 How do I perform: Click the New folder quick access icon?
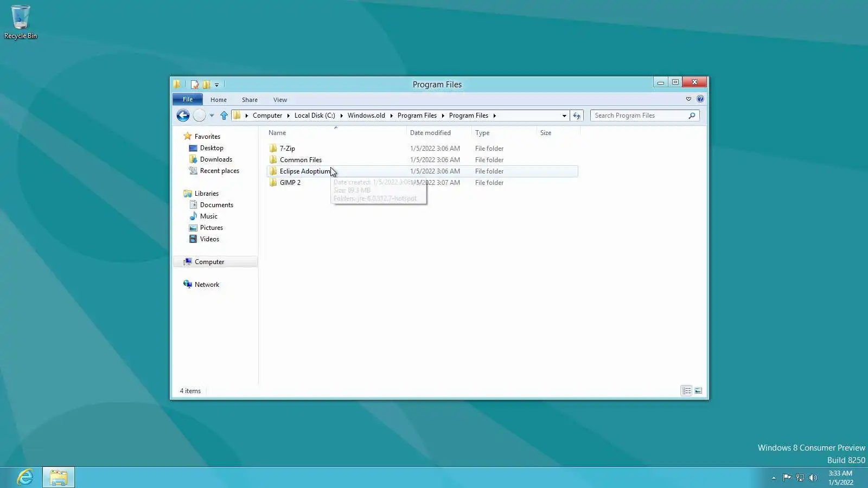pyautogui.click(x=207, y=85)
